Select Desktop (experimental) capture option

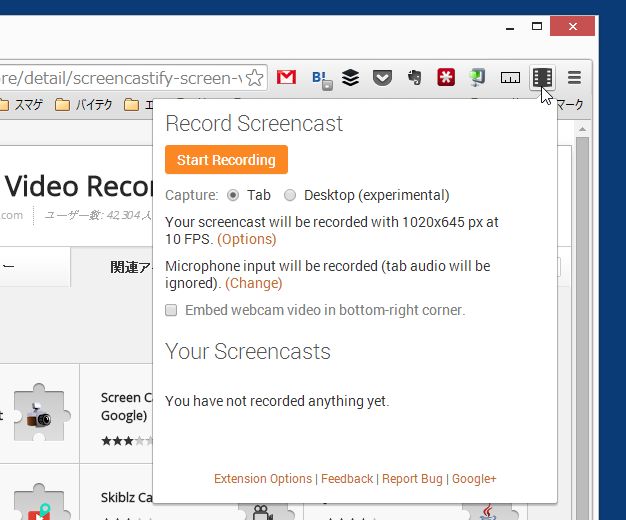point(290,195)
